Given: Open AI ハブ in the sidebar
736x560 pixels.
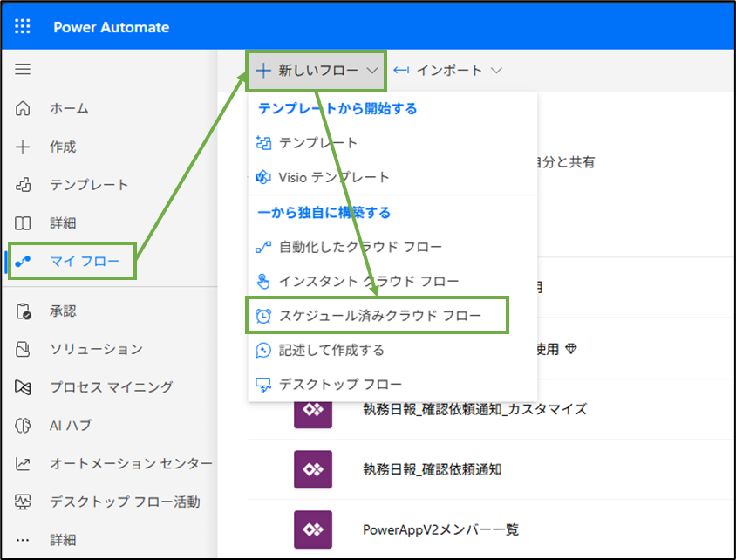Looking at the screenshot, I should 71,426.
